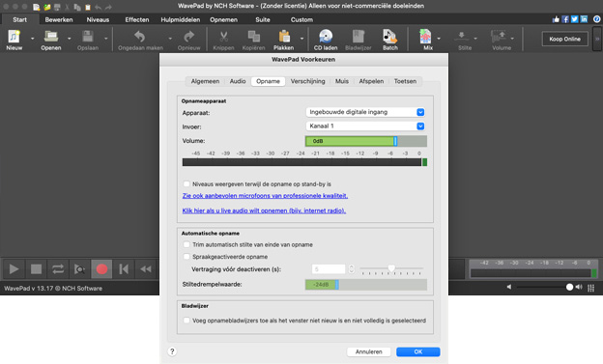Enable Niveaus weergeven tijdens stand-by checkbox

point(187,184)
